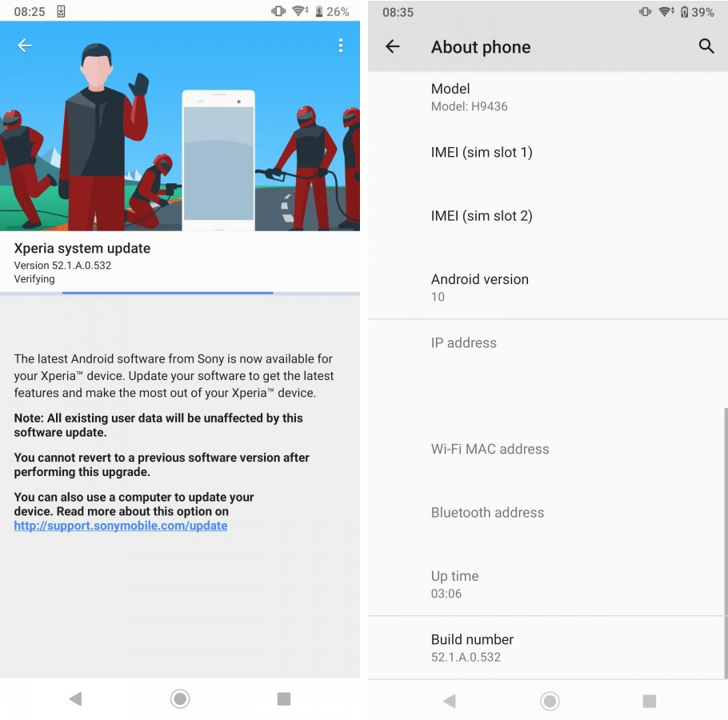Screen dimensions: 728x720
Task: Open the support.sonymobile.com/update link
Action: 121,526
